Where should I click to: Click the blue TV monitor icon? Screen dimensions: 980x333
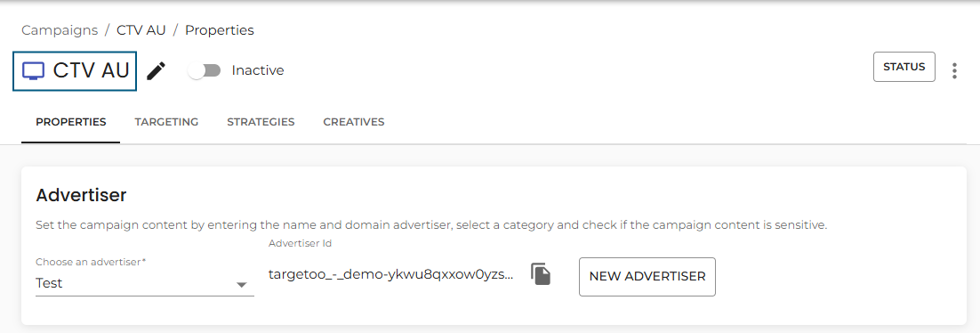[x=33, y=70]
